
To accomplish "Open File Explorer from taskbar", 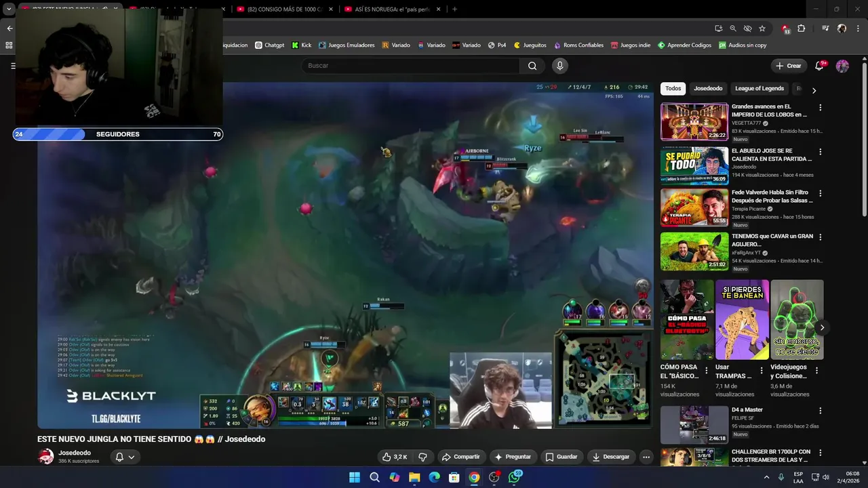I will [x=414, y=477].
